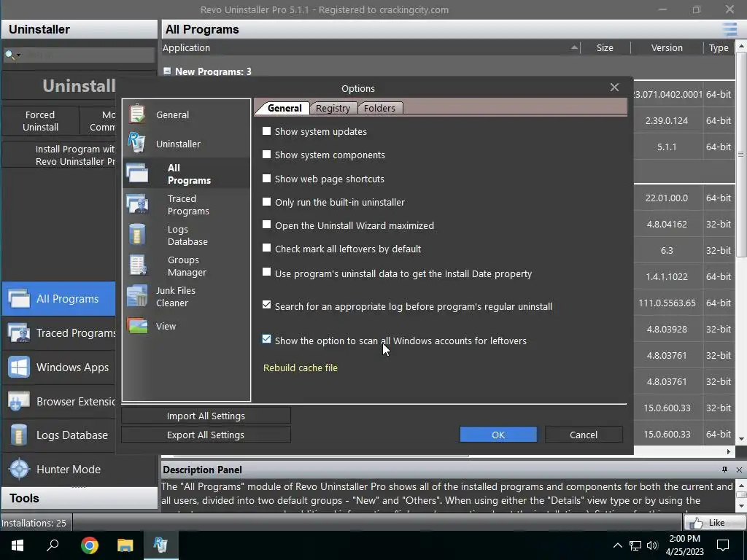Open Junk Files Cleaner icon in Options

[x=137, y=296]
